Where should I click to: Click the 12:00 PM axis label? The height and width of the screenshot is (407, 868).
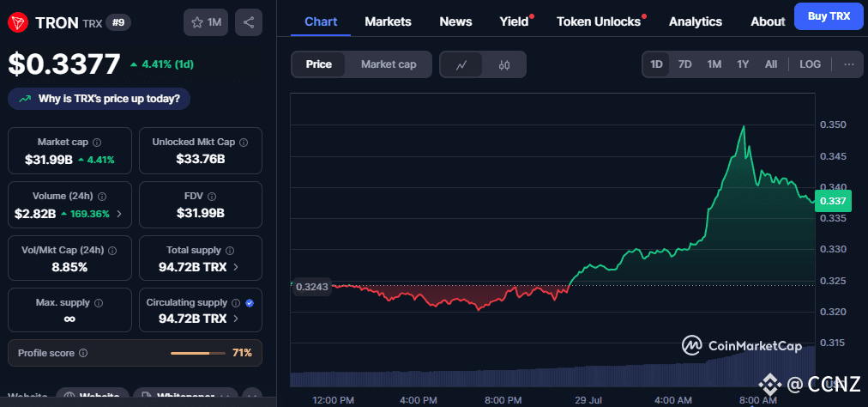pos(334,400)
